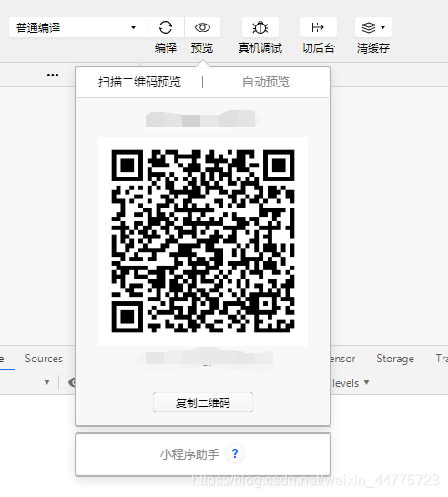Click the 复制二维码 button

tap(203, 402)
